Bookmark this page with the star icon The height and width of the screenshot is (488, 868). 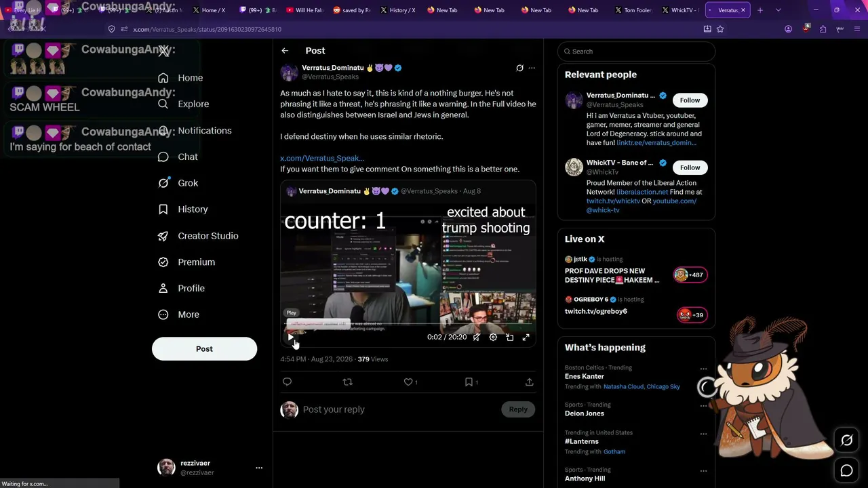pos(720,29)
